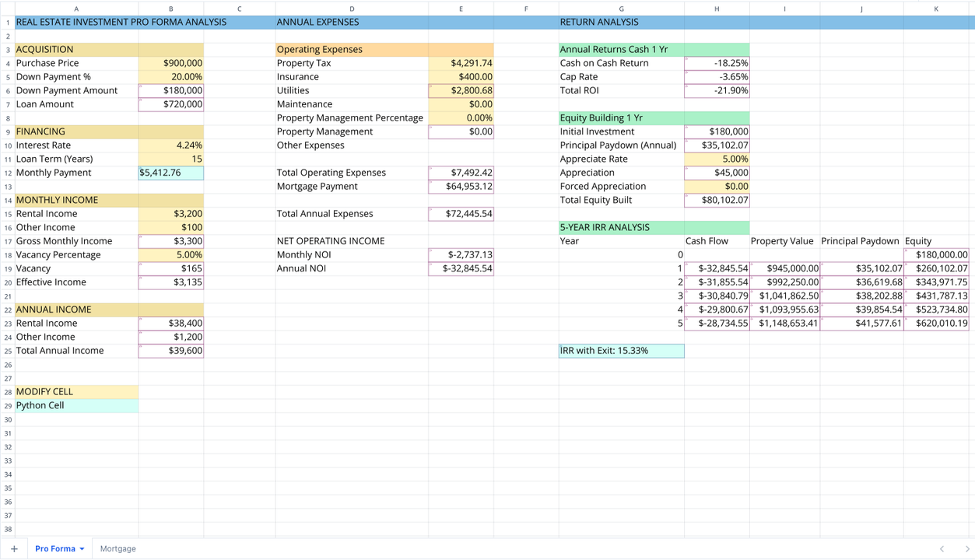
Task: Select the Purchase Price value $900,000
Action: pos(170,63)
